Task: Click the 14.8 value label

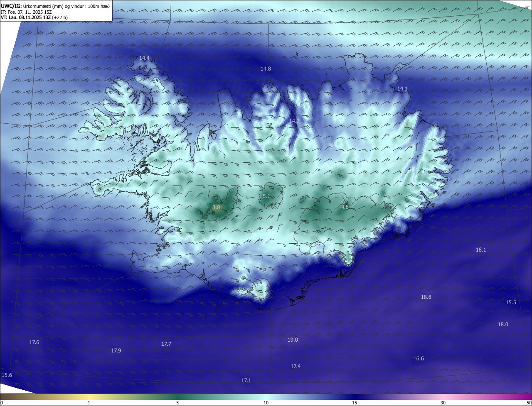Action: (x=266, y=69)
